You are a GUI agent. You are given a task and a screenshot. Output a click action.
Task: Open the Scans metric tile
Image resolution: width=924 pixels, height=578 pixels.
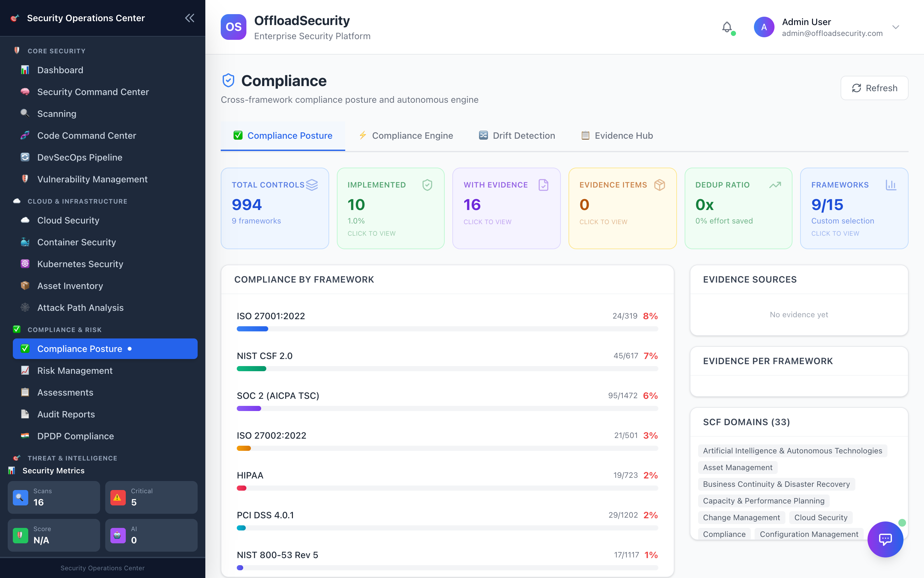(54, 497)
